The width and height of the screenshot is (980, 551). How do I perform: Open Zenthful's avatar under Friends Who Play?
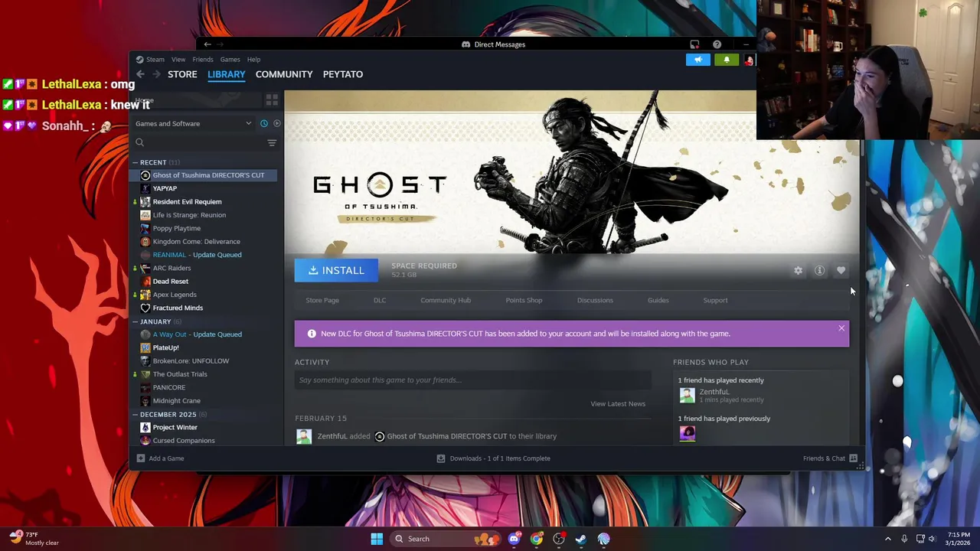687,396
